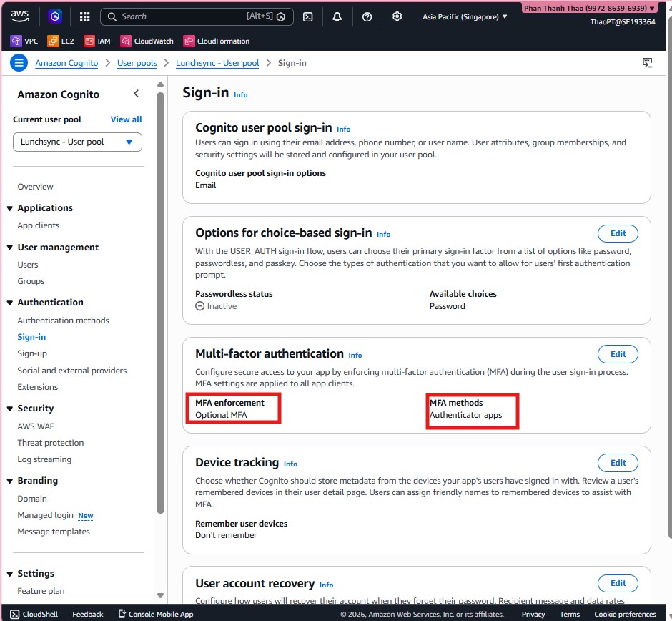672x621 pixels.
Task: Select Threat protection in sidebar
Action: 50,443
